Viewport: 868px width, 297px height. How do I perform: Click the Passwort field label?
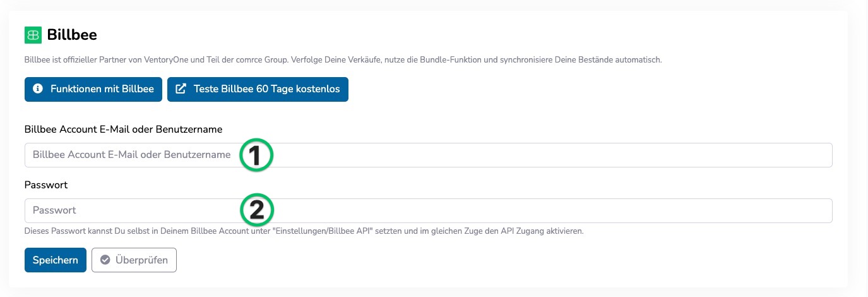(x=46, y=185)
